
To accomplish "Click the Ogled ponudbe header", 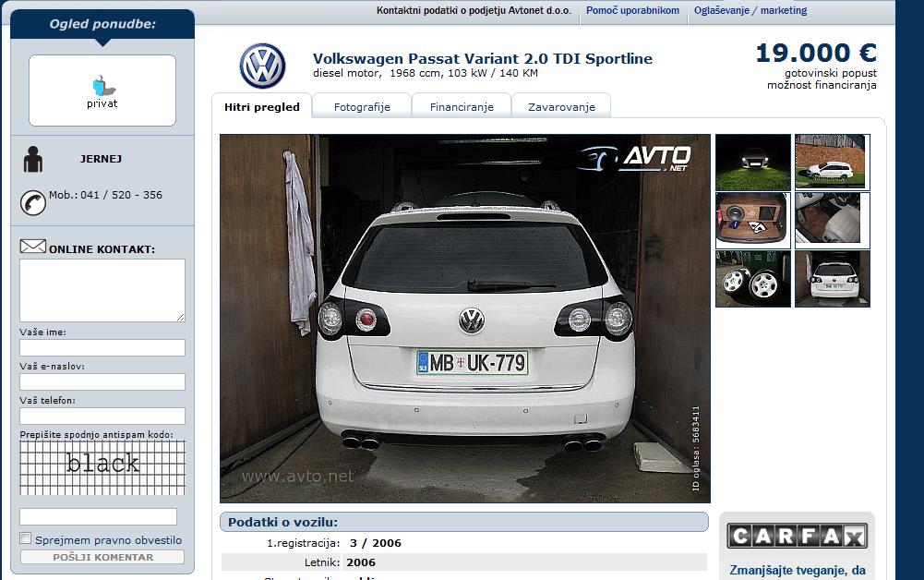I will click(102, 24).
